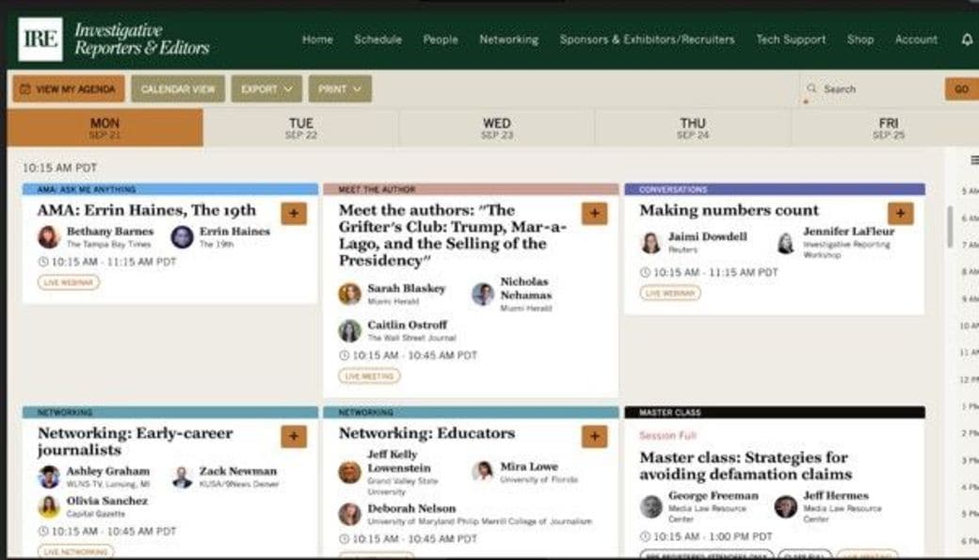Switch to Calendar View
979x560 pixels.
(x=178, y=89)
